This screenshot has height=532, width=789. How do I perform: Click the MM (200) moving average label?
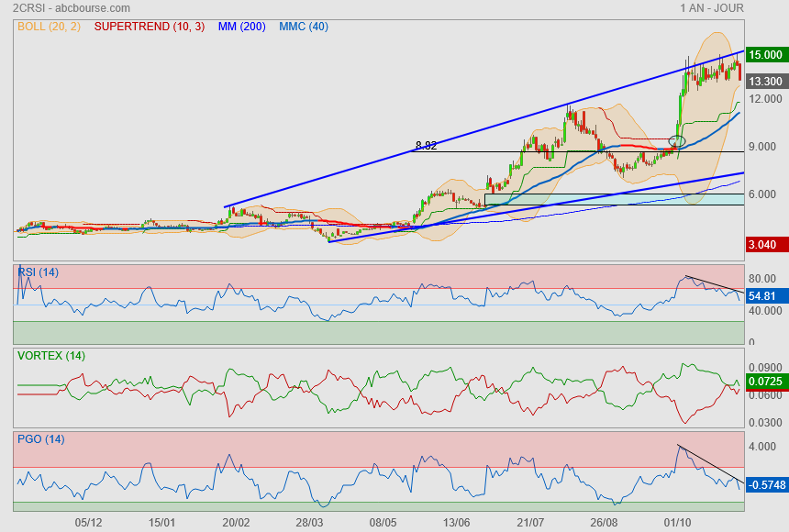242,27
